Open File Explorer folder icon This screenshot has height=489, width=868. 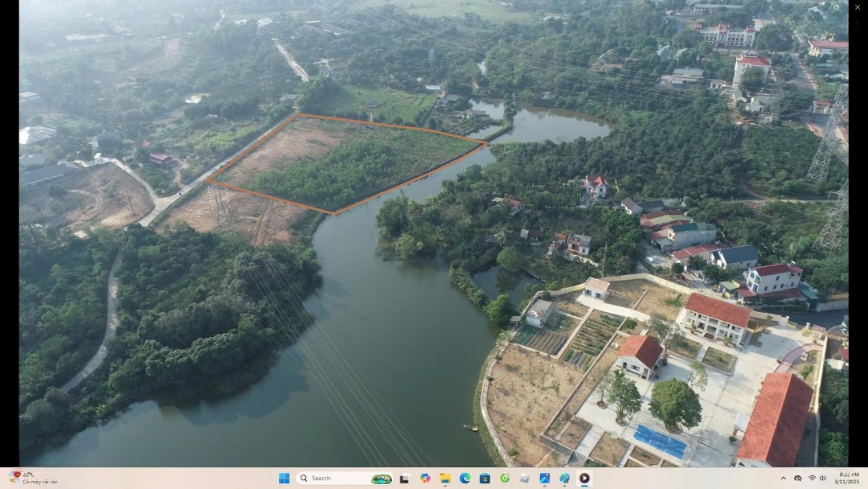[444, 479]
